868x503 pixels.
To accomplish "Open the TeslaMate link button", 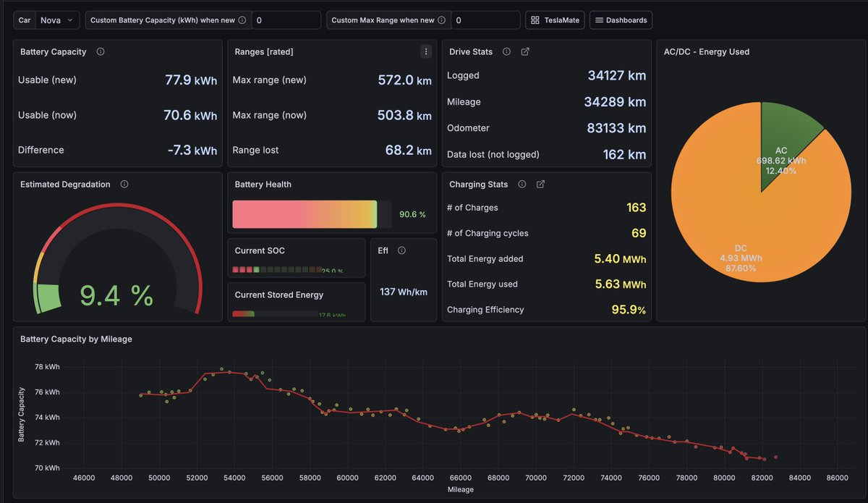I will 555,20.
